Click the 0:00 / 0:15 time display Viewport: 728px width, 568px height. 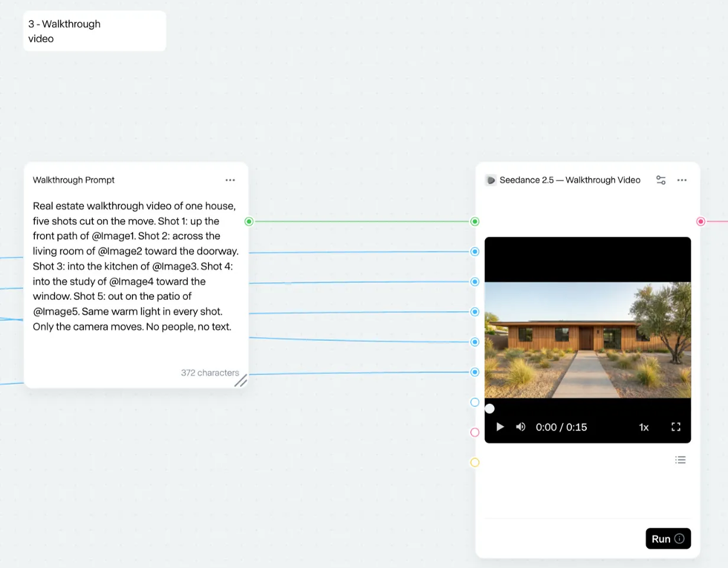(561, 427)
